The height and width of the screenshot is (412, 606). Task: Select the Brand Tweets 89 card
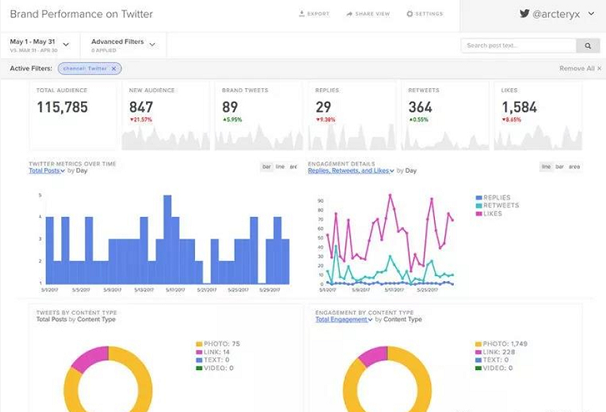pos(259,116)
